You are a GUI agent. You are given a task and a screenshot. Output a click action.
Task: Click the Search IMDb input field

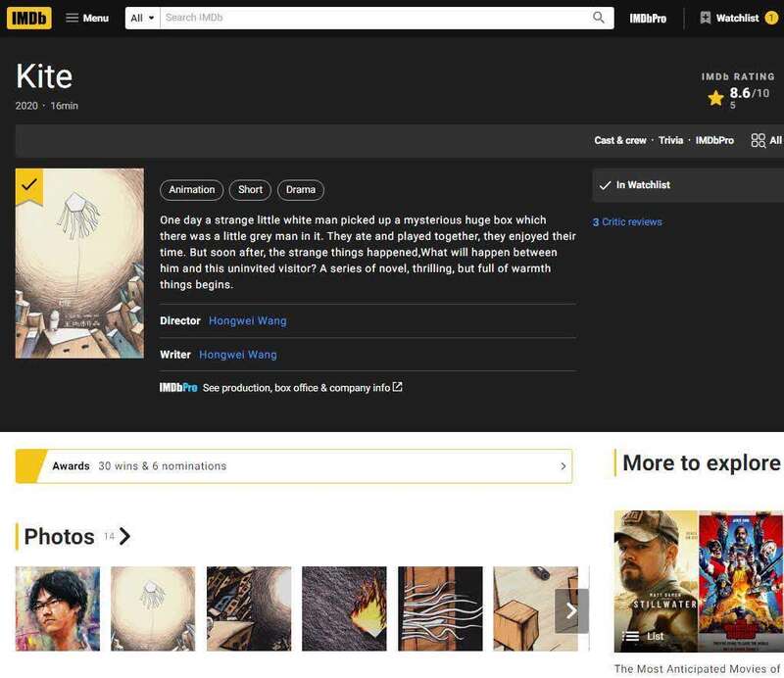pos(372,18)
